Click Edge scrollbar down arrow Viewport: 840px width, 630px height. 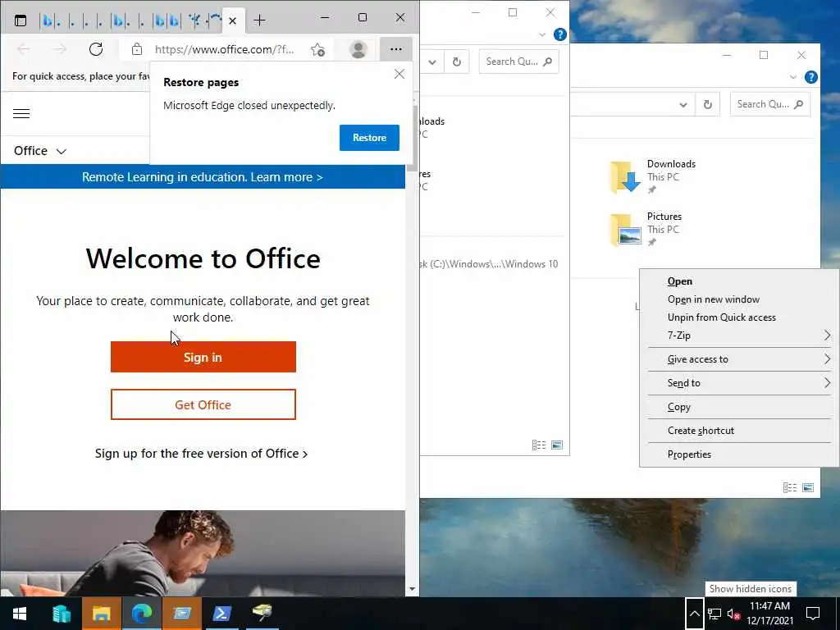(x=412, y=589)
